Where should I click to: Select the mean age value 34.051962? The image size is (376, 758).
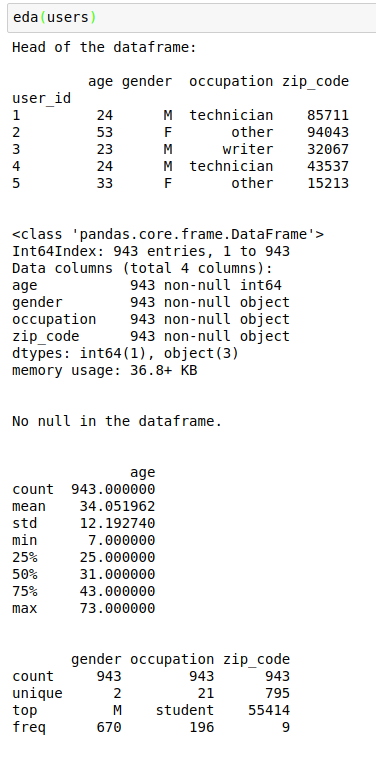[117, 507]
